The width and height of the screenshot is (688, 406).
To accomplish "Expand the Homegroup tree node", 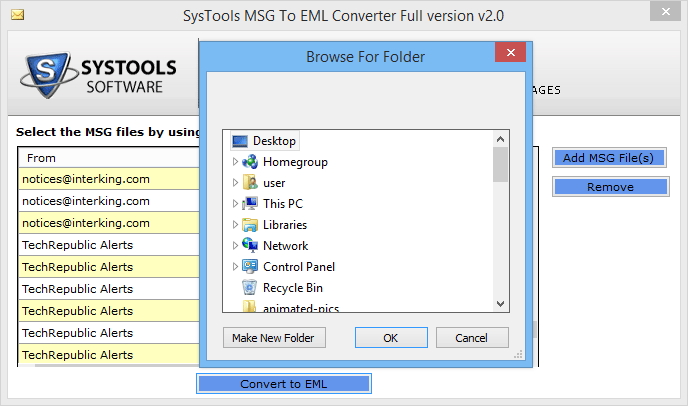I will (235, 162).
